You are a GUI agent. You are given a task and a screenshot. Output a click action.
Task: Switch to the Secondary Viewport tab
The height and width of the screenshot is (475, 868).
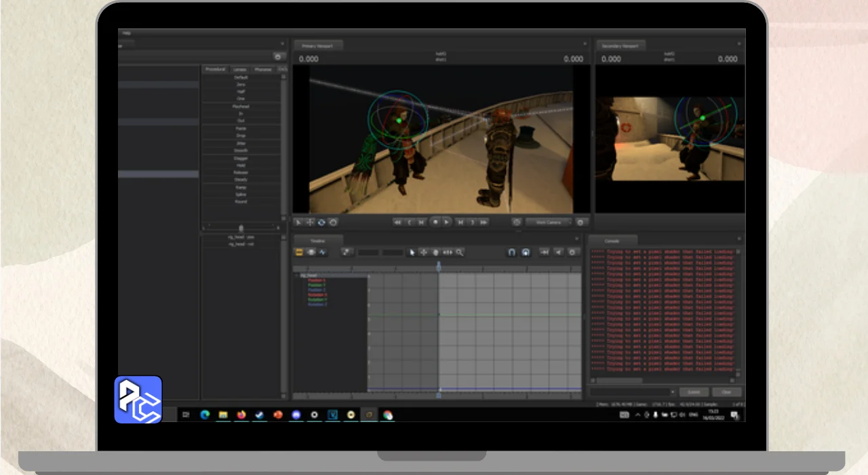(x=620, y=45)
